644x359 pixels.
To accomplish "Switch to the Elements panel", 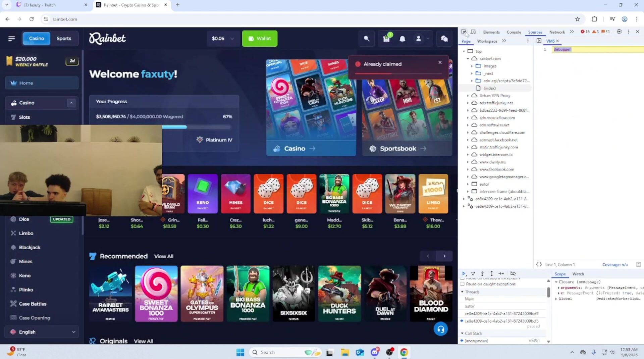I will click(491, 32).
